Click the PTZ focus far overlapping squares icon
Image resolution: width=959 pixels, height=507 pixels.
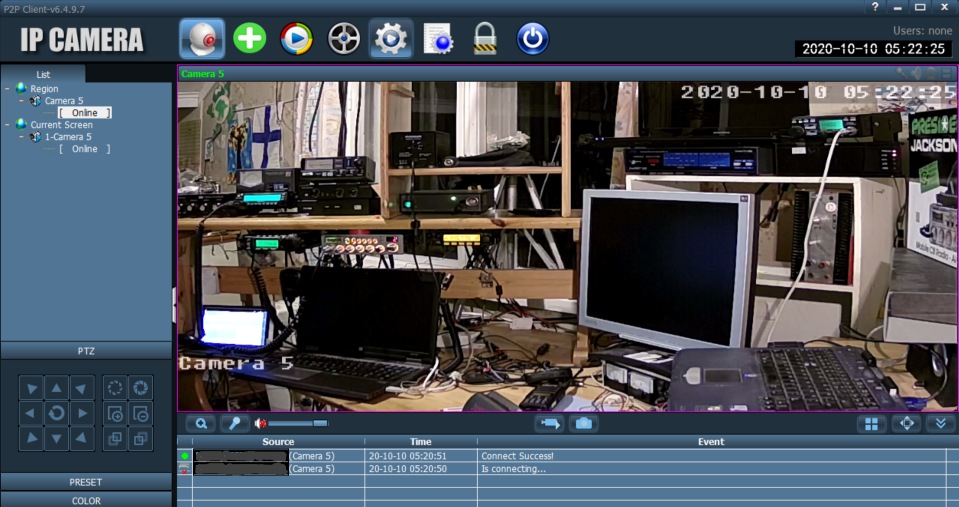(141, 438)
